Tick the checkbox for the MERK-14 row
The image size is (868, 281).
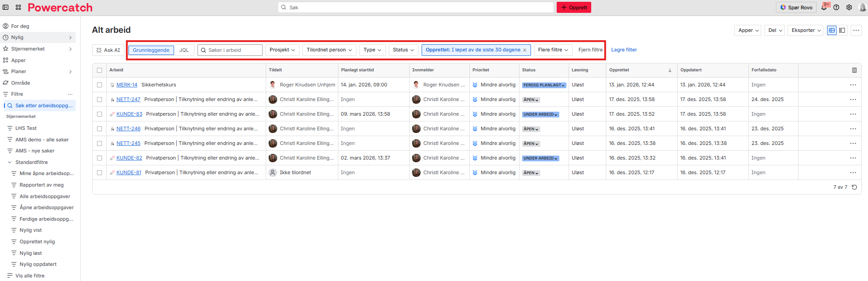tap(99, 85)
